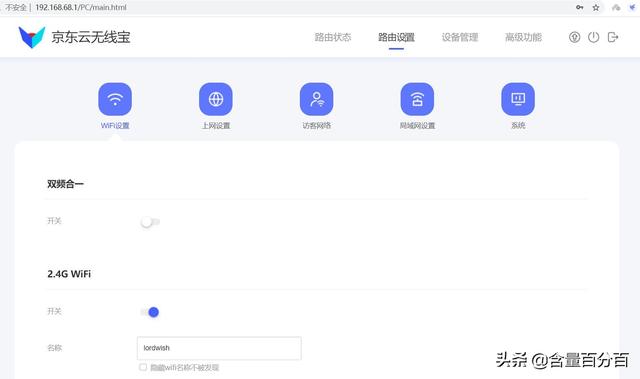Switch to 路由状态 tab

(x=333, y=37)
